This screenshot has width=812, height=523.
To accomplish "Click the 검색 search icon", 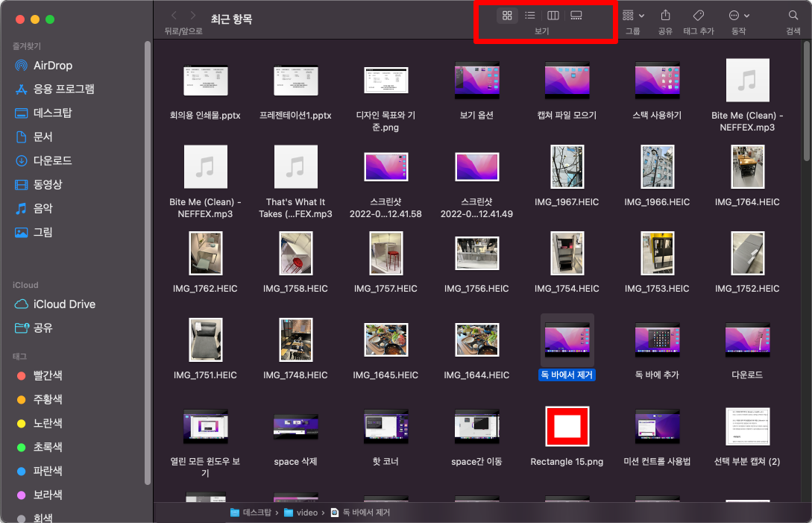I will [x=793, y=16].
